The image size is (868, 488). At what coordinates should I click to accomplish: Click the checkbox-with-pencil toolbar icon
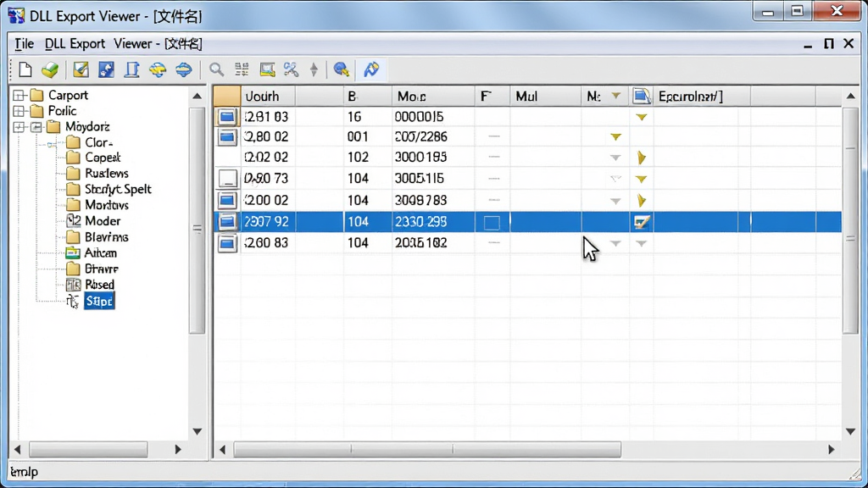click(x=81, y=69)
